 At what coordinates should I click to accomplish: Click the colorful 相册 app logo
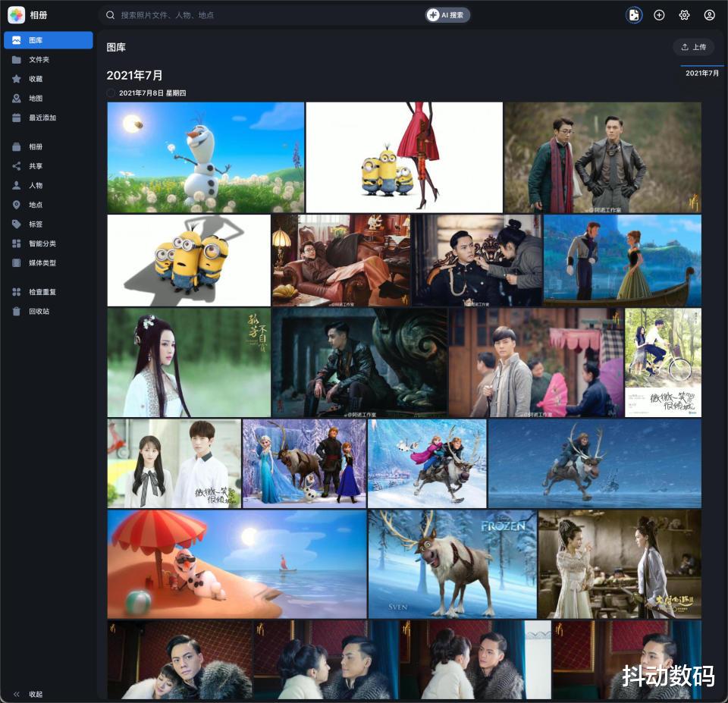pyautogui.click(x=16, y=15)
